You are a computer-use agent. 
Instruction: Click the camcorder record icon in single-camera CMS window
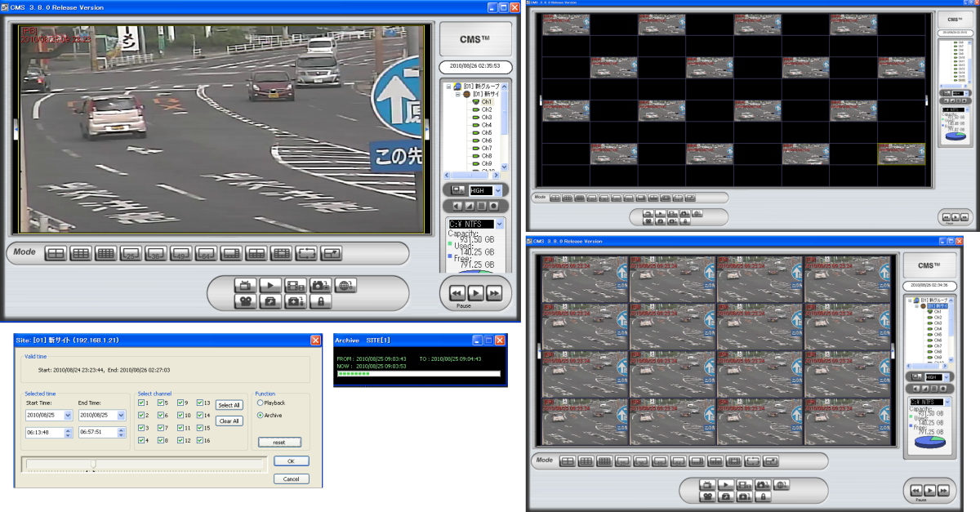coord(245,302)
